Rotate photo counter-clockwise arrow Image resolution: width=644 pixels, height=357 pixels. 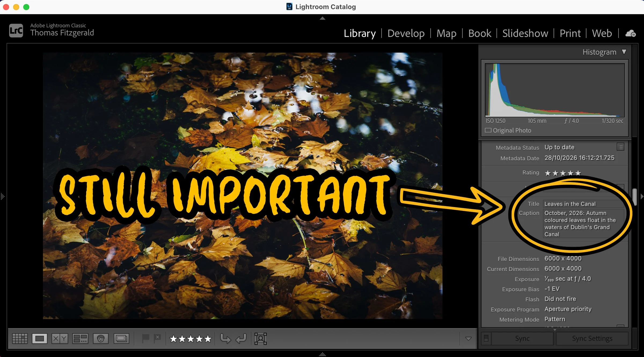pos(225,338)
